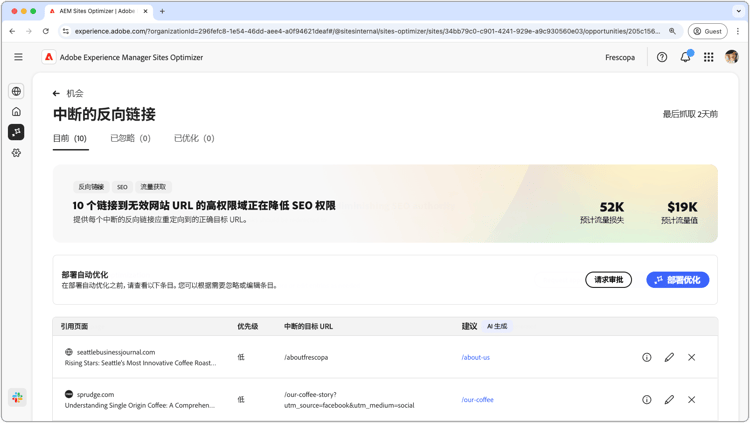Screen dimensions: 750x423
Task: Click the 反向链接 tag
Action: 91,187
